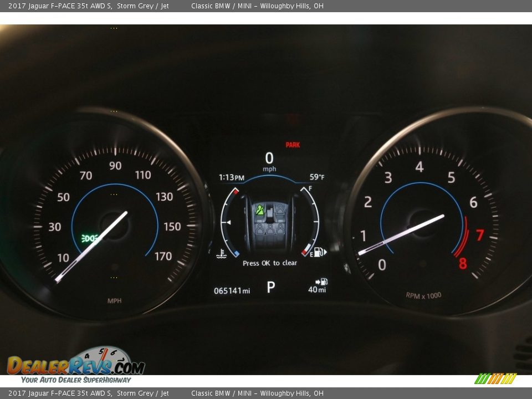Viewport: 532px width, 399px height.
Task: Select the rear right seat icon
Action: (280, 229)
